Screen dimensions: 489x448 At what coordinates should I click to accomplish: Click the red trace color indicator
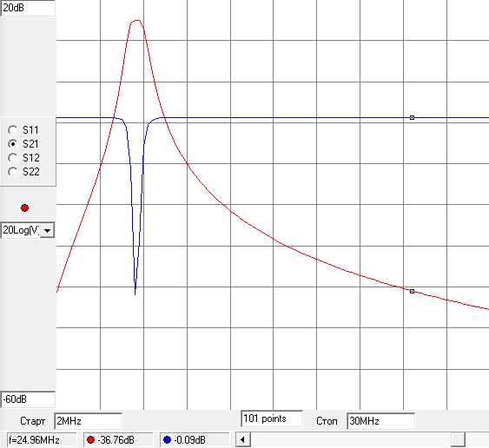click(x=24, y=208)
